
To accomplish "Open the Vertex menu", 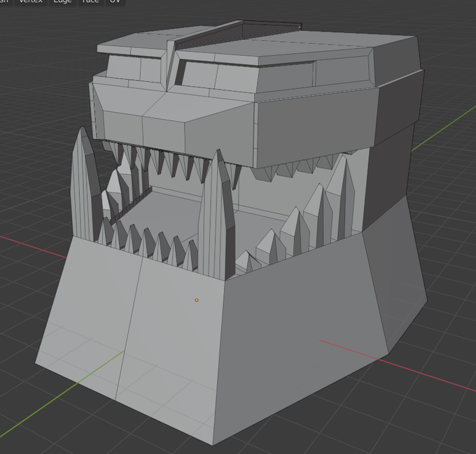I will tap(31, 1).
